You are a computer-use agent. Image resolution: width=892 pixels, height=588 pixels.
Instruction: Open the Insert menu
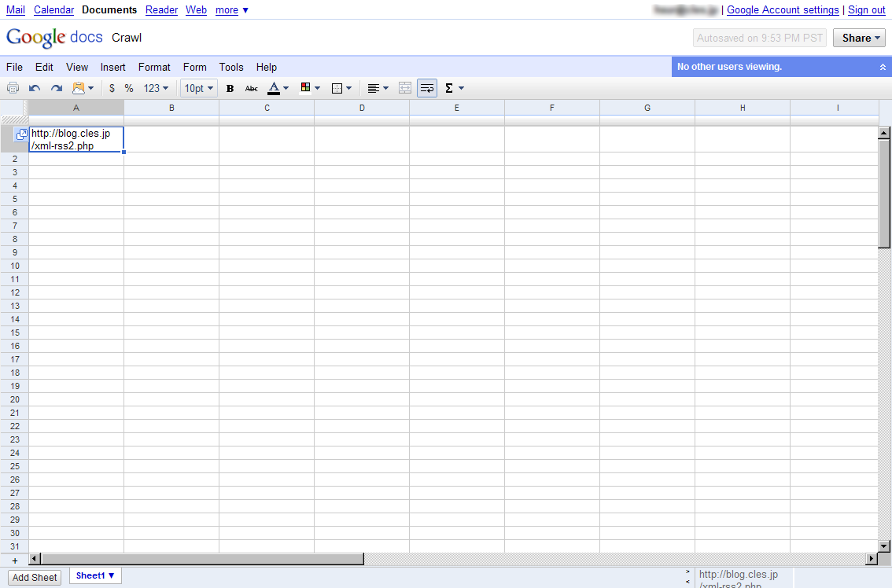[112, 67]
